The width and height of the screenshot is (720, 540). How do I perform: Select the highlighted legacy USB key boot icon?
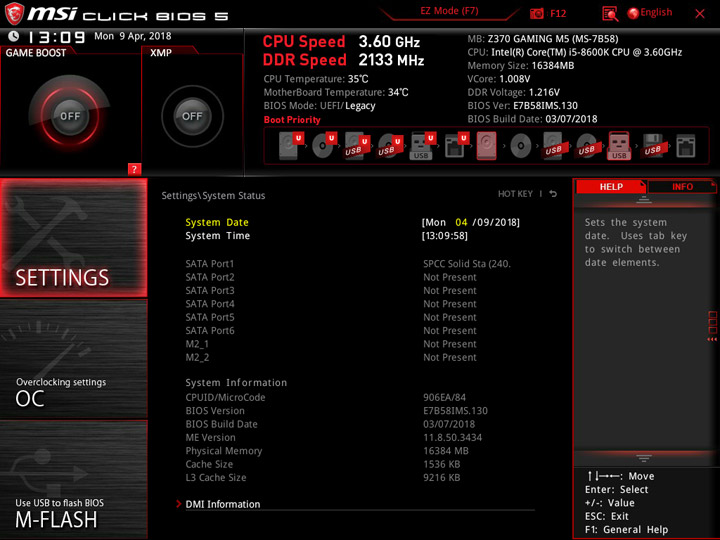pyautogui.click(x=619, y=146)
